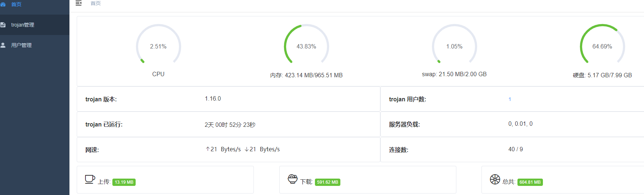Click the CPU 2.51% circular gauge

point(159,46)
